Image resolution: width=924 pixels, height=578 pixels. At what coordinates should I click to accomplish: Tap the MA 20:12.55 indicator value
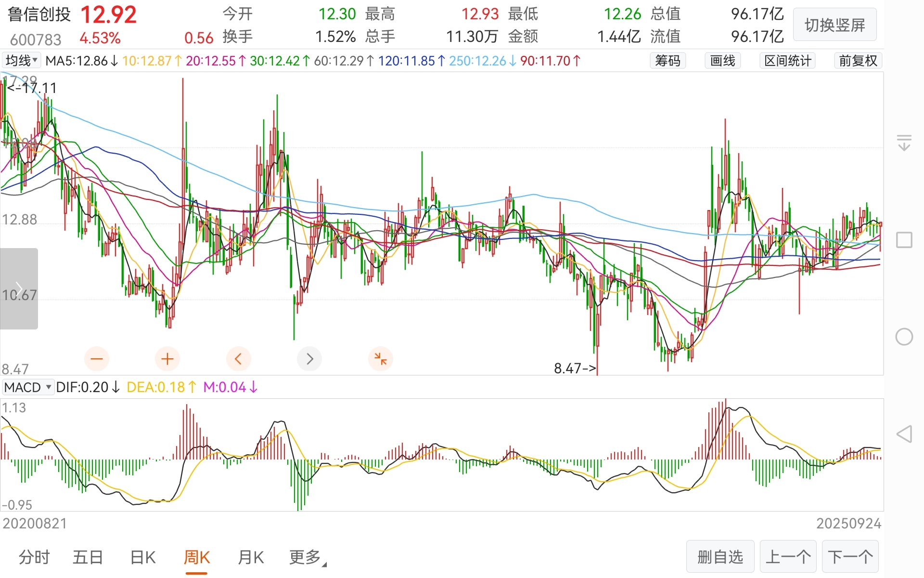pos(216,61)
